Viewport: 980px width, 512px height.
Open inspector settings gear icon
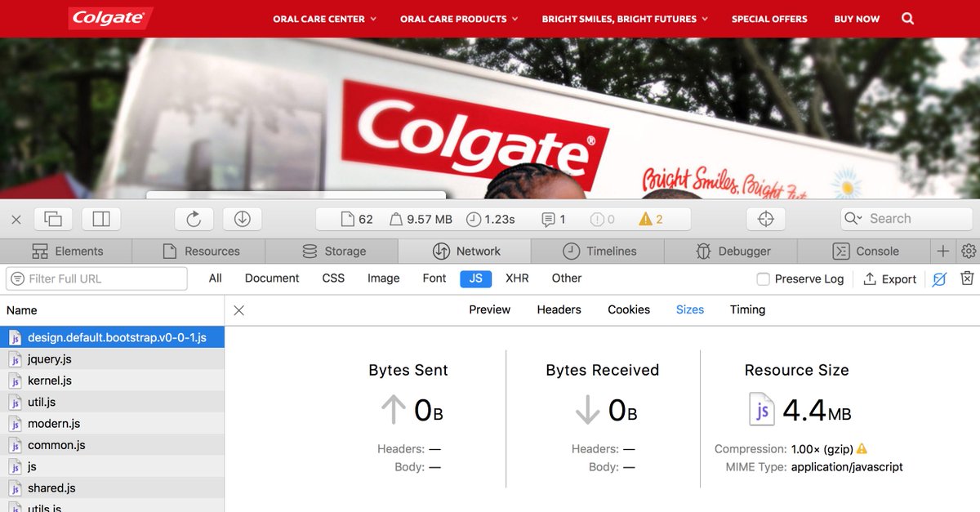tap(969, 251)
